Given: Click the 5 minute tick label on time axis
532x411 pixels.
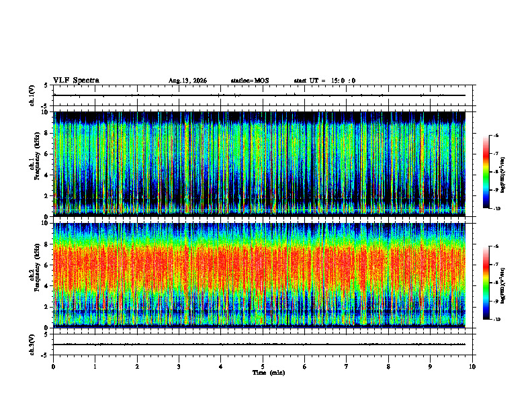Looking at the screenshot, I should coord(263,367).
